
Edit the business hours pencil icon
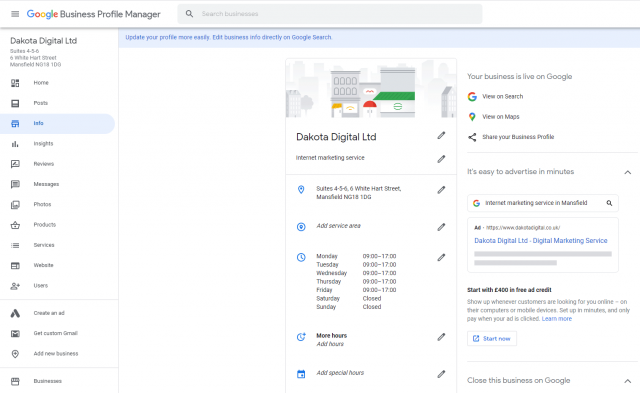click(x=441, y=258)
